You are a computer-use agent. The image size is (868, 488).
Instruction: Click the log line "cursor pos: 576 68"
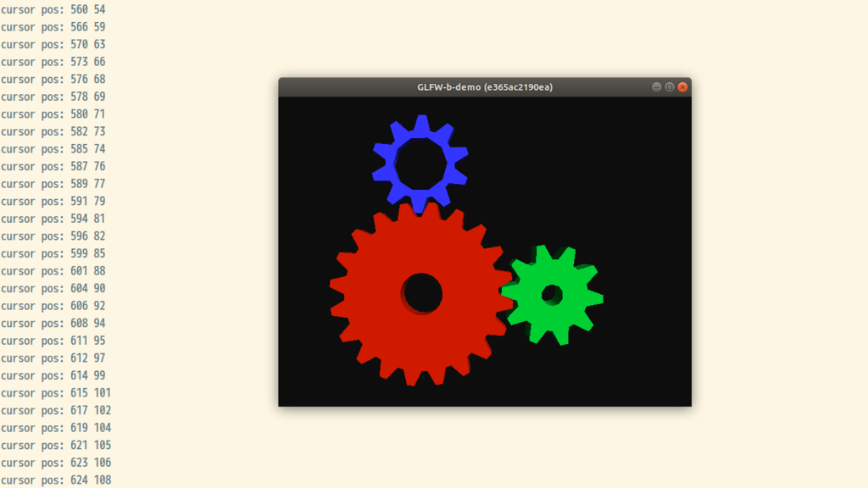[x=53, y=79]
